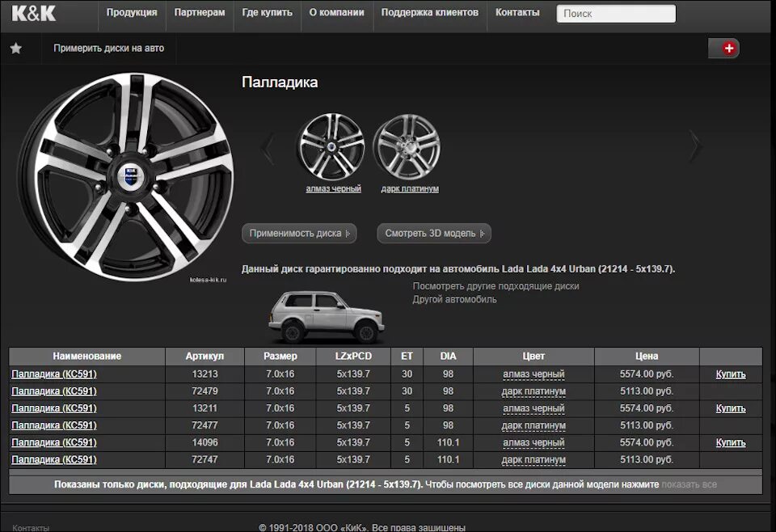Image resolution: width=776 pixels, height=532 pixels.
Task: Click the Поиск search field
Action: pos(616,14)
